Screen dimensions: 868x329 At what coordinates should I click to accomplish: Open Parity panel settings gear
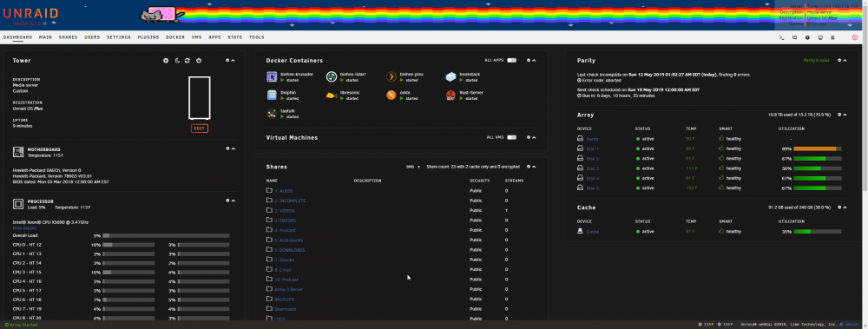839,61
